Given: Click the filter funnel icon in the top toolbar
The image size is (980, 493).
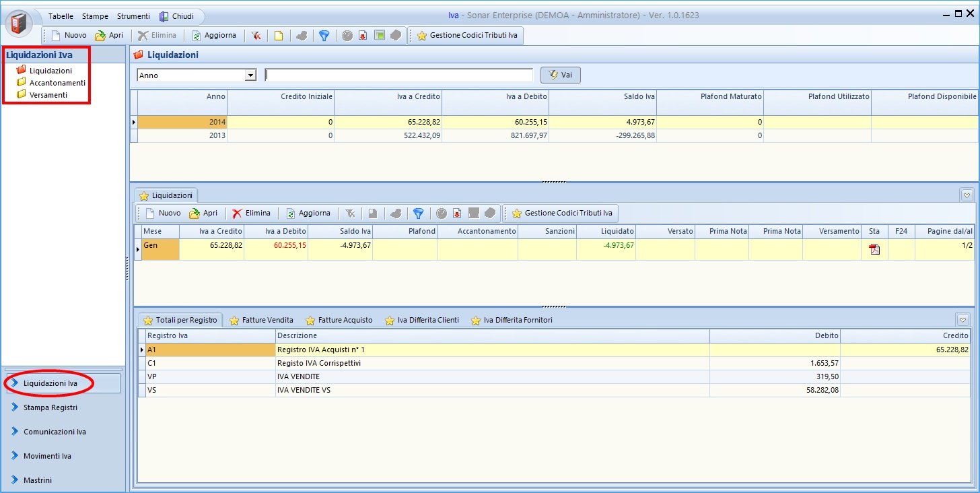Looking at the screenshot, I should point(324,36).
